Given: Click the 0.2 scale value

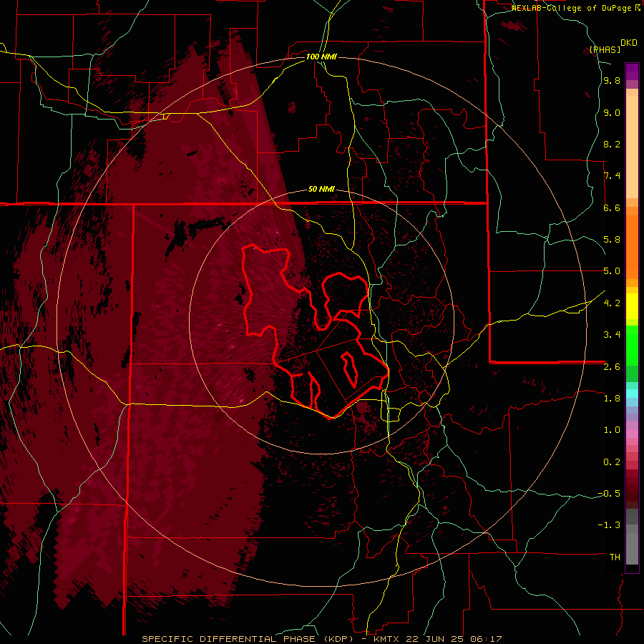Looking at the screenshot, I should click(x=612, y=462).
